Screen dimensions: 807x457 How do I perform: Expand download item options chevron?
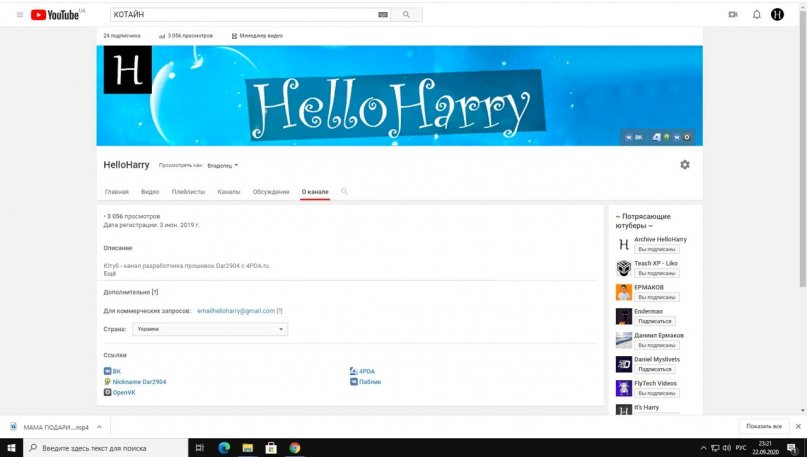(x=99, y=427)
